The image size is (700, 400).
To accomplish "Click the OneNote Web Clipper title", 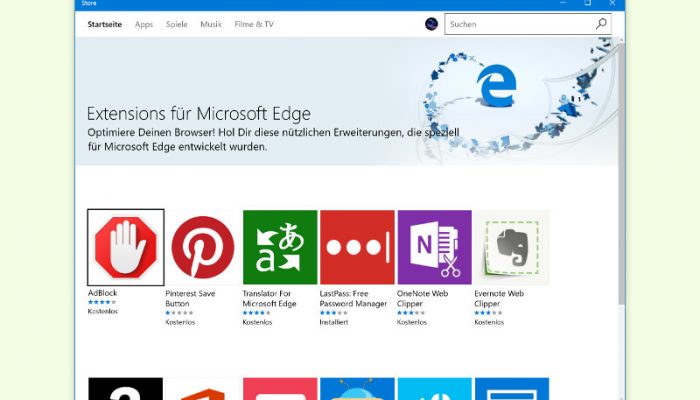I will 422,298.
